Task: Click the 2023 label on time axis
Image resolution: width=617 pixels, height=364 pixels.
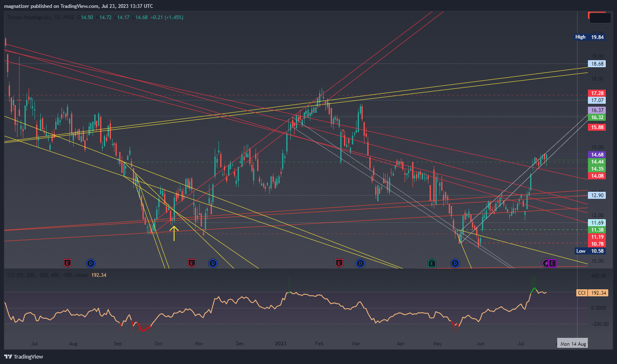Action: coord(280,344)
